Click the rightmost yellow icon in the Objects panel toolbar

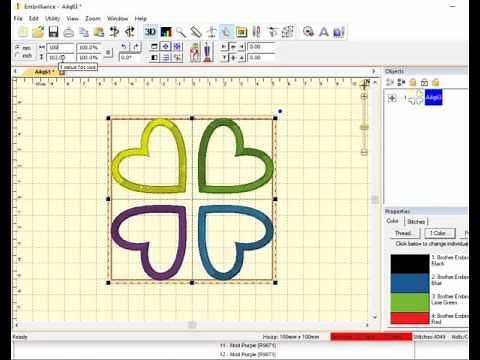coord(435,82)
